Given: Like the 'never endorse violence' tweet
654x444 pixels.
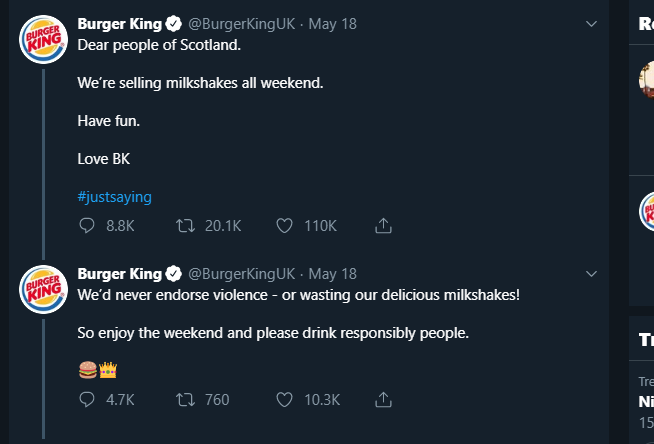Looking at the screenshot, I should pos(284,399).
